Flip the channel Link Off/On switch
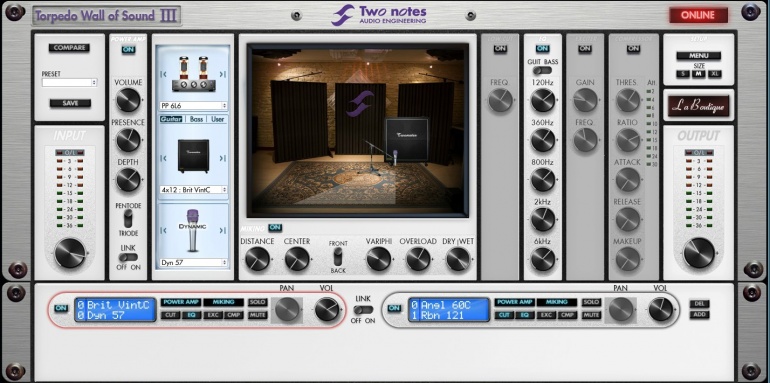770x383 pixels. coord(363,310)
